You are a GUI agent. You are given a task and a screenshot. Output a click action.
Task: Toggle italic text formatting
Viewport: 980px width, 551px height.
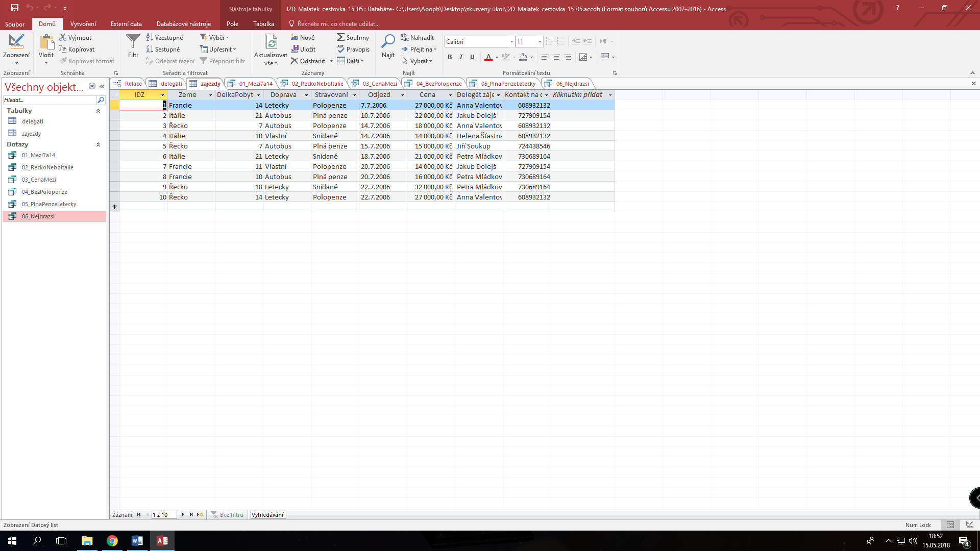tap(461, 57)
